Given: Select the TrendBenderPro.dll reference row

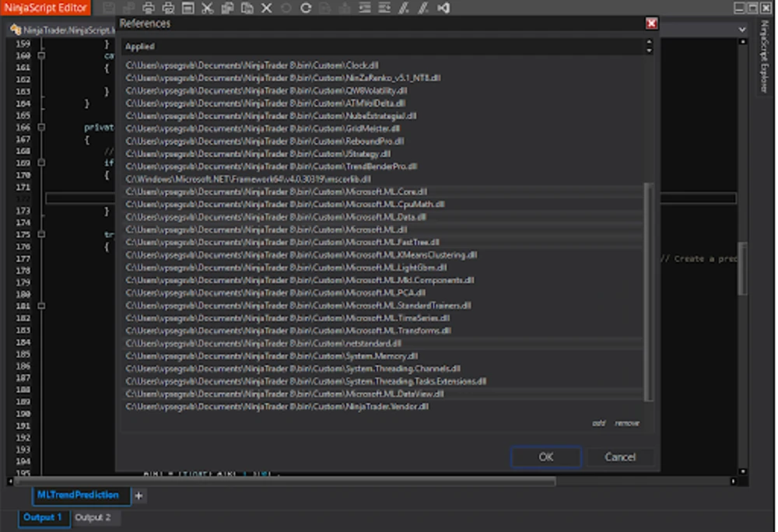Looking at the screenshot, I should coord(382,166).
